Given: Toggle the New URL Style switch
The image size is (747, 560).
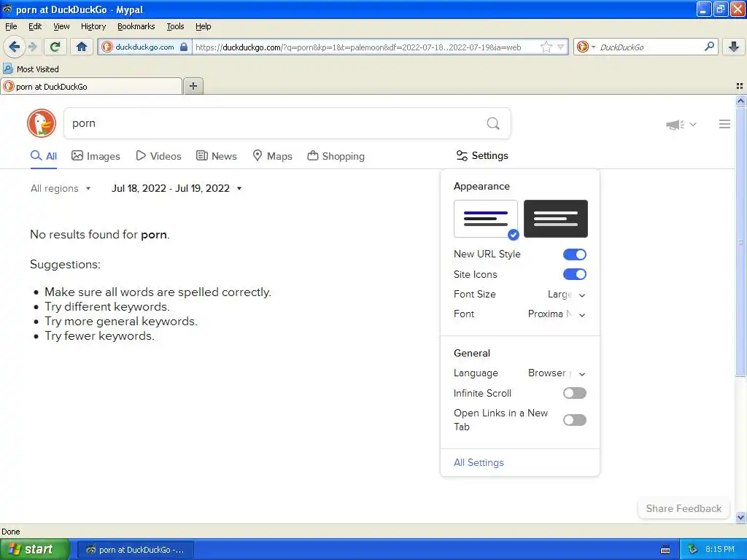Looking at the screenshot, I should (x=575, y=254).
